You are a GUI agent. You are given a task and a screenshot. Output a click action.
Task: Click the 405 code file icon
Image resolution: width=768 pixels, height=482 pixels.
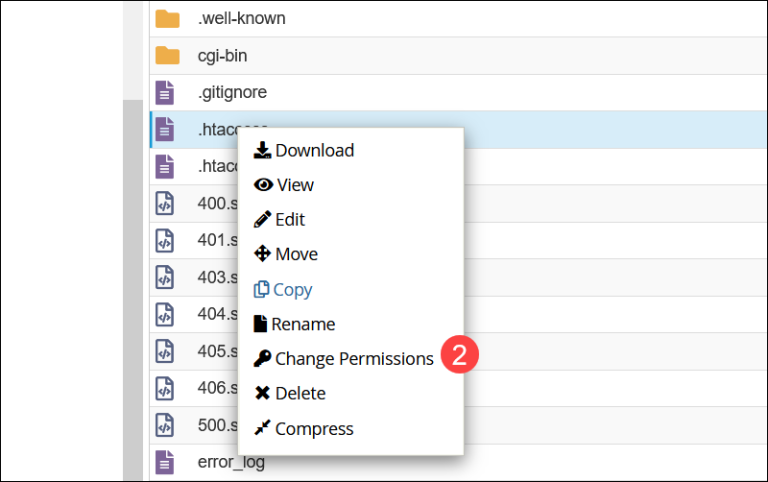click(165, 351)
